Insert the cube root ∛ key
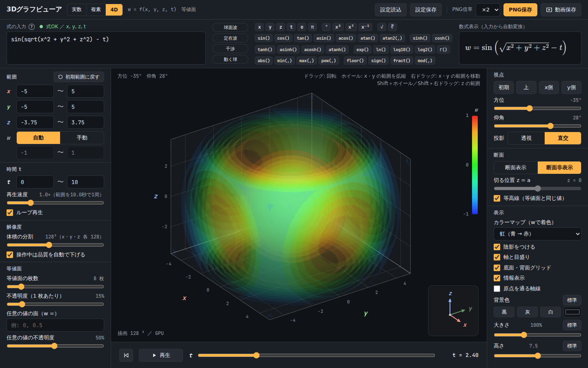588x368 pixels. (392, 27)
